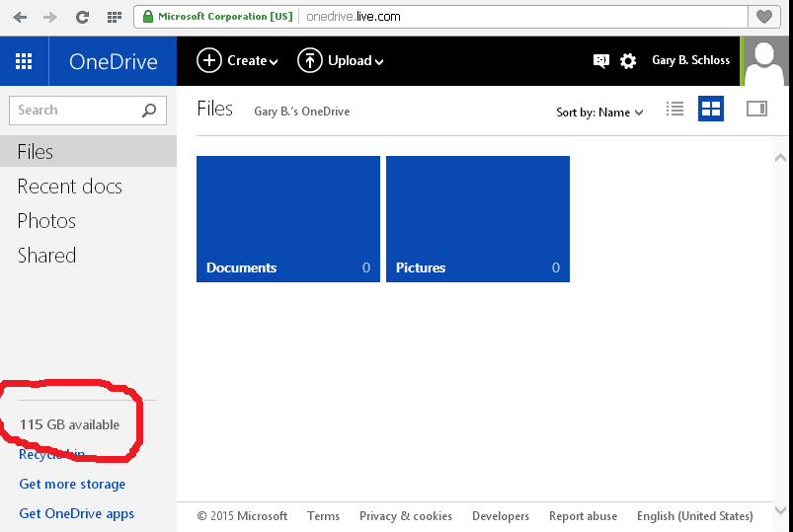Click the © 2015 Microsoft footer text

(x=242, y=516)
